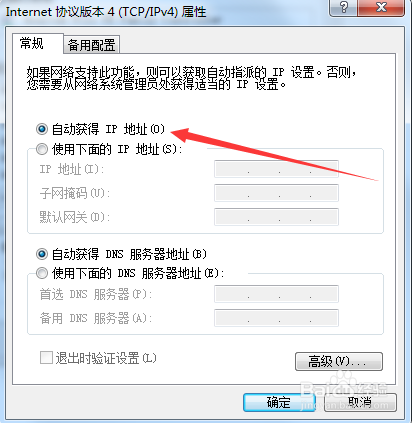Click the help question mark button
417x423 pixels.
click(x=343, y=7)
